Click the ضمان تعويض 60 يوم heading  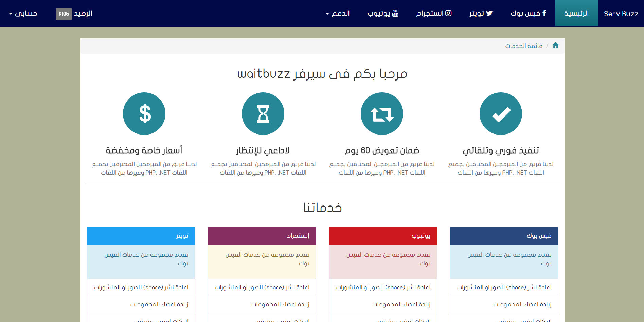tap(382, 150)
